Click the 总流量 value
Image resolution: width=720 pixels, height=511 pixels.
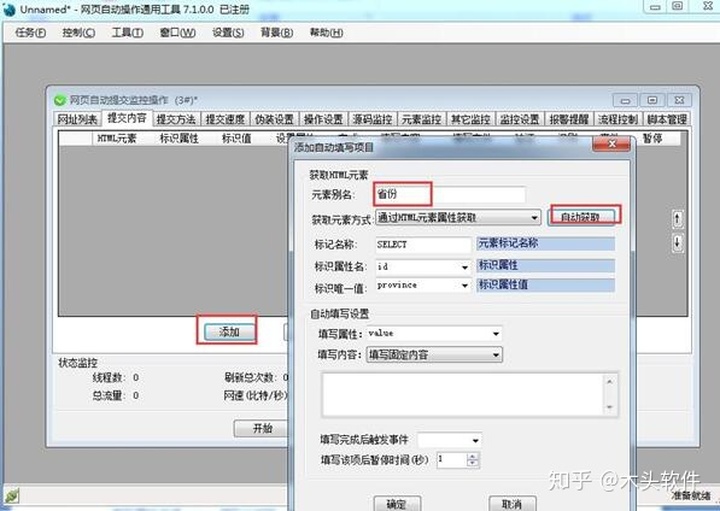(136, 395)
